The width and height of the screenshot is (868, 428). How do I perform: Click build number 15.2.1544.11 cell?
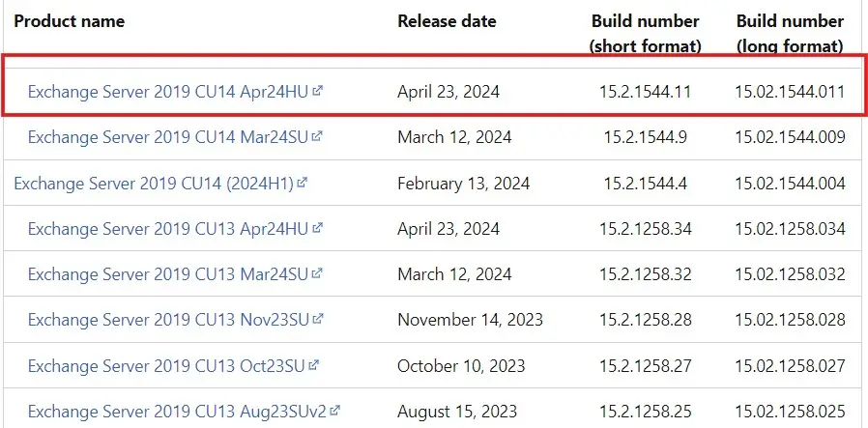tap(646, 93)
